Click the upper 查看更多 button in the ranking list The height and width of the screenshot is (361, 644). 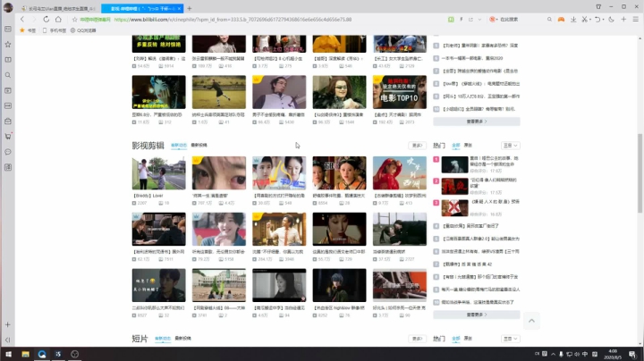477,122
